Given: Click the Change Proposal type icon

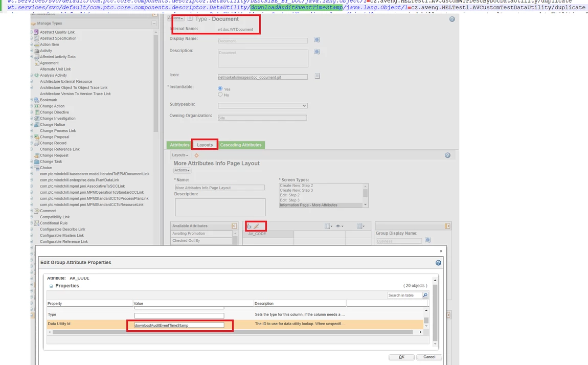Looking at the screenshot, I should click(36, 137).
